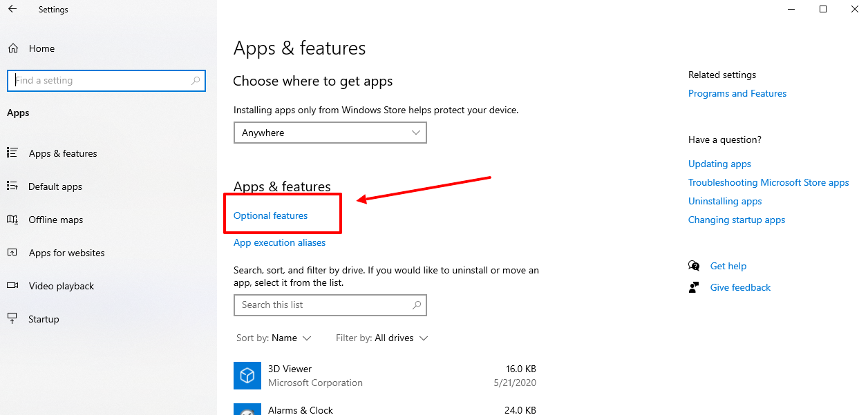868x415 pixels.
Task: Open Optional features
Action: coord(270,215)
